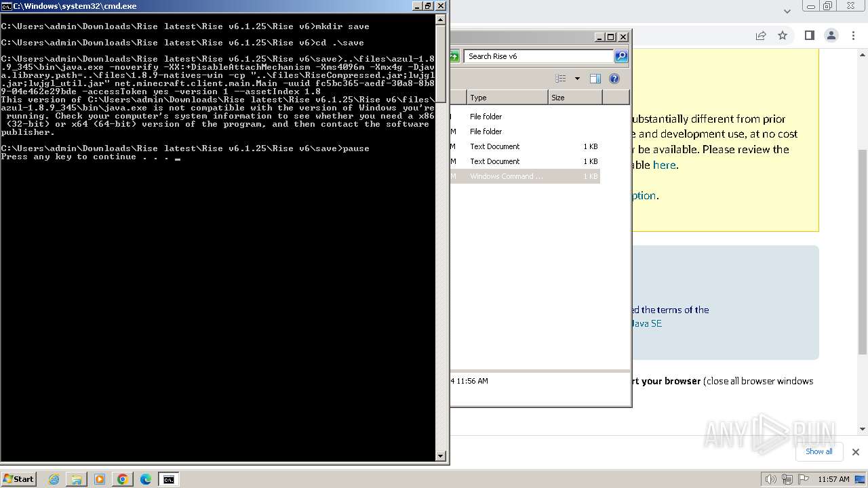868x488 pixels.
Task: Click the 'Show all' downloads button
Action: [x=818, y=451]
